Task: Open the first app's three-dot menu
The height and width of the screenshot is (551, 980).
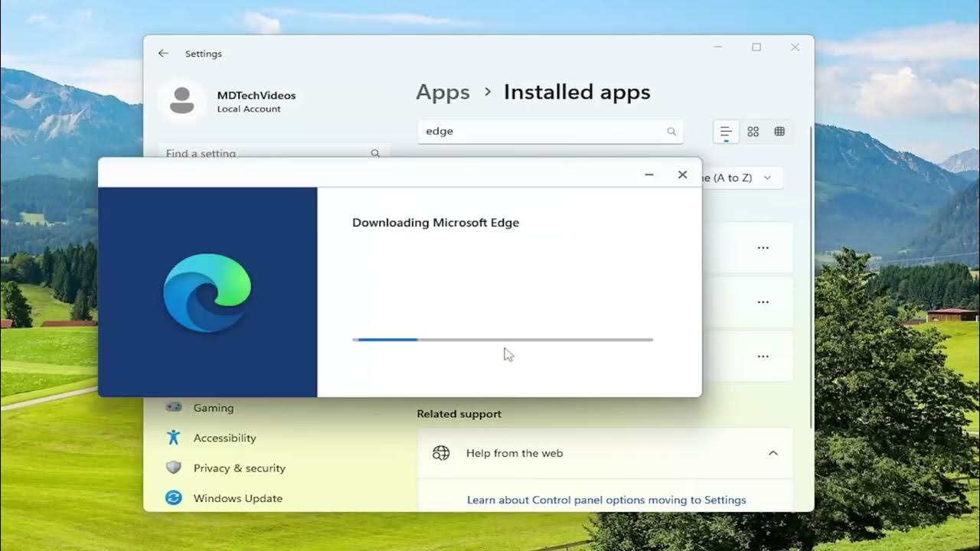Action: pos(763,248)
